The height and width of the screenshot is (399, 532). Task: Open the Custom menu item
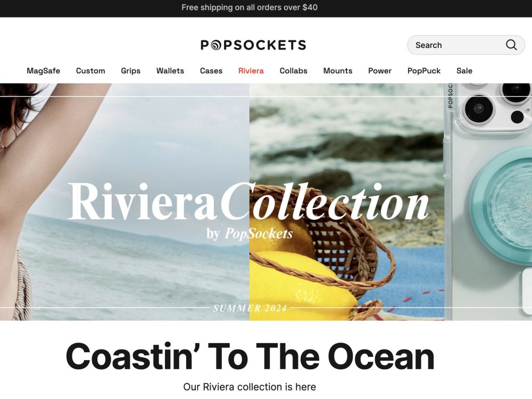tap(90, 71)
